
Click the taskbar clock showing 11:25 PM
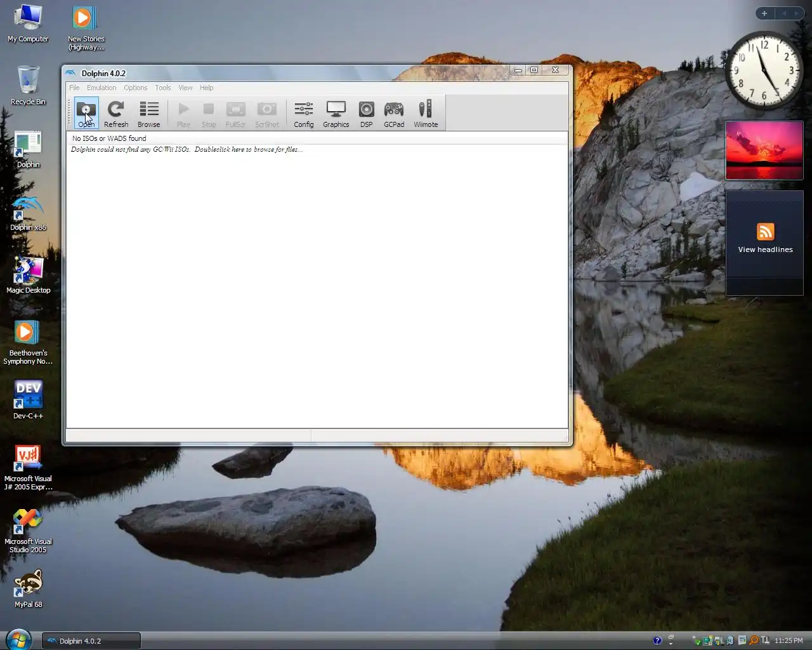tap(789, 640)
